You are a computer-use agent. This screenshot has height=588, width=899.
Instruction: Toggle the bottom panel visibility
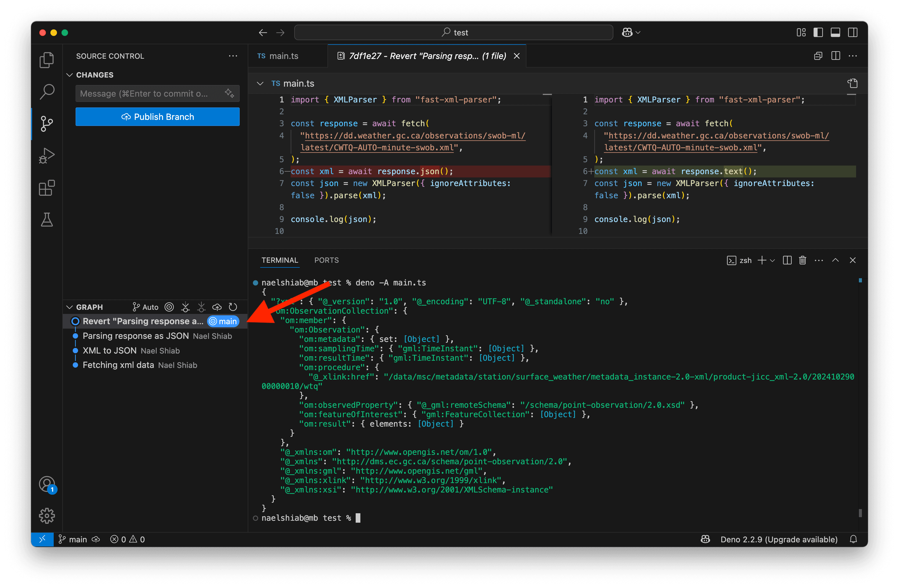point(835,32)
